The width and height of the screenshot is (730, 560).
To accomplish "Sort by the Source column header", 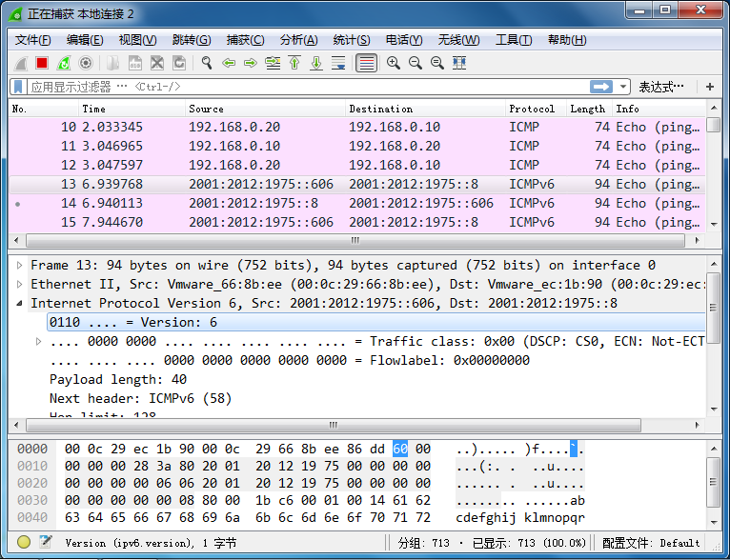I will [265, 109].
